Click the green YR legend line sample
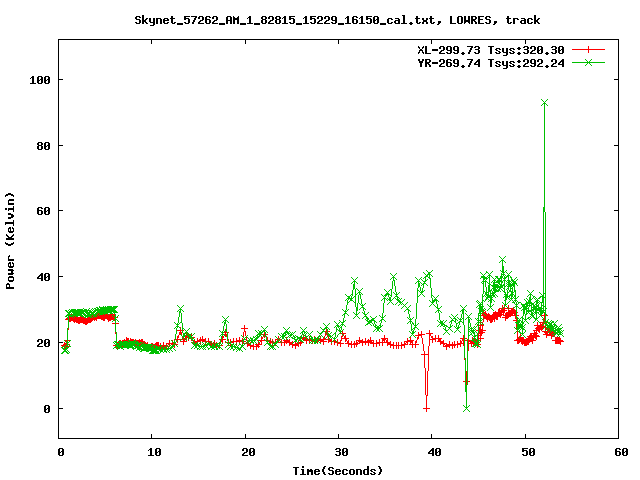640x480 pixels. pos(588,63)
